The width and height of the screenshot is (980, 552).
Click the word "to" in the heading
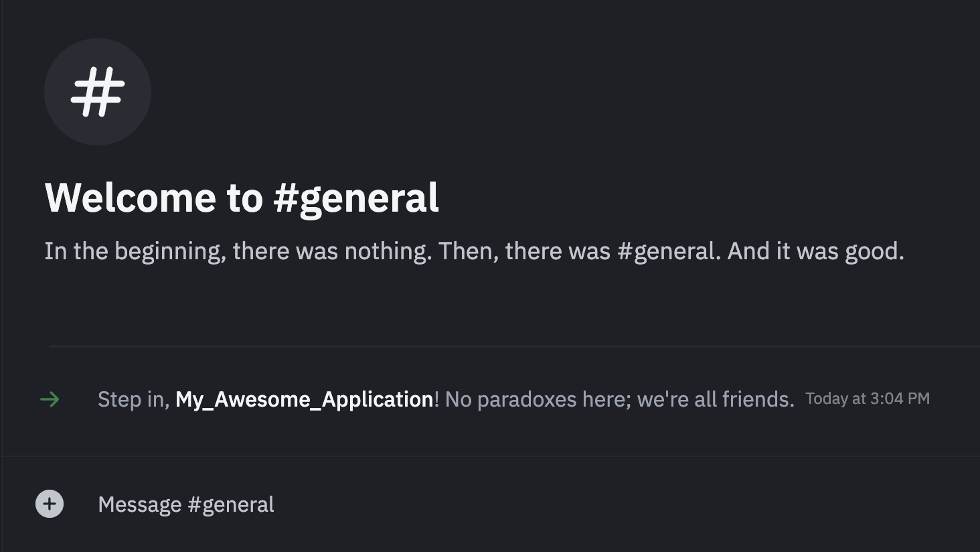click(x=244, y=198)
